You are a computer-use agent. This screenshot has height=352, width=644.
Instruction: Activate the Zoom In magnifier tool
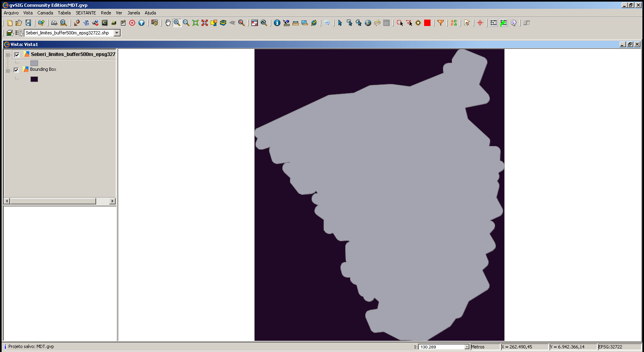(177, 23)
